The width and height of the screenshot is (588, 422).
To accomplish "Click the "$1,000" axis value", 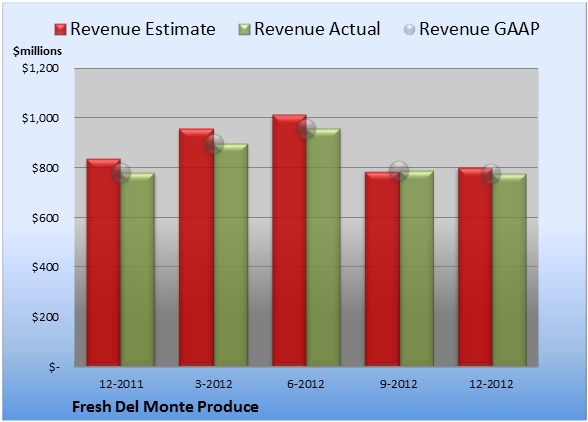I will [x=40, y=118].
